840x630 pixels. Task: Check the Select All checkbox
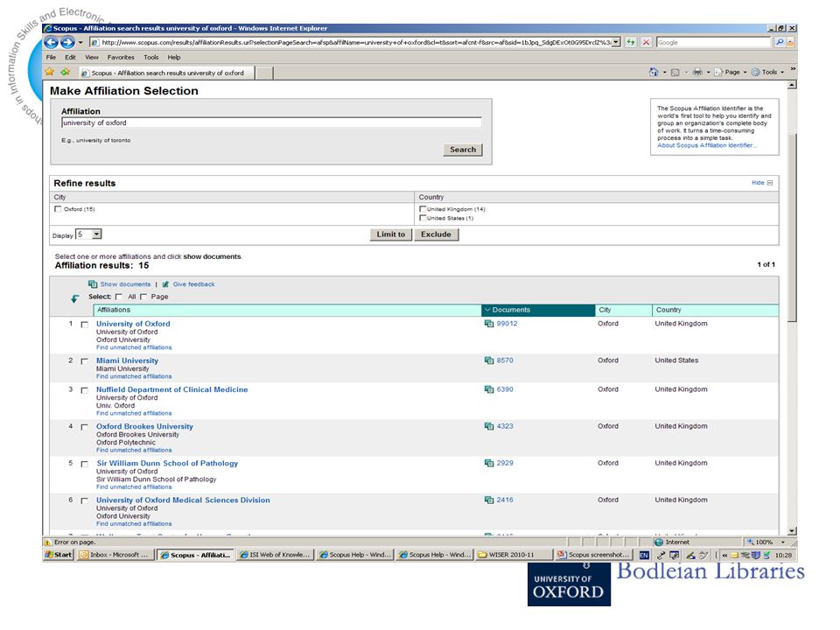pyautogui.click(x=119, y=297)
